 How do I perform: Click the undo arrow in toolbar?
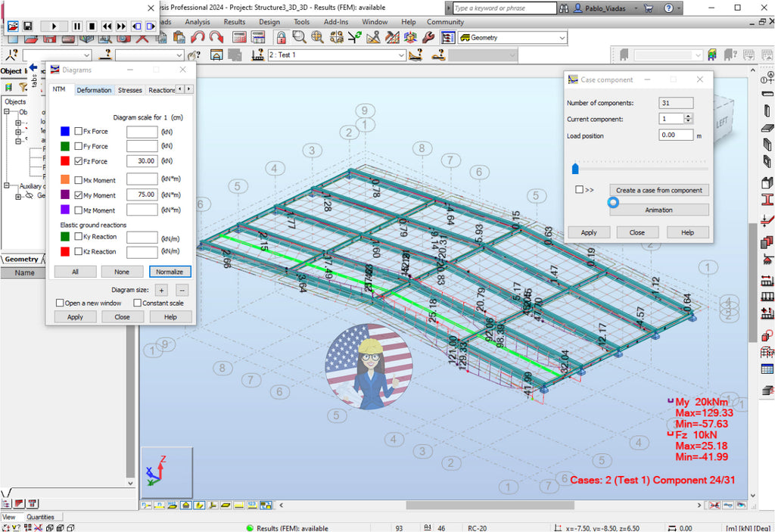point(198,38)
